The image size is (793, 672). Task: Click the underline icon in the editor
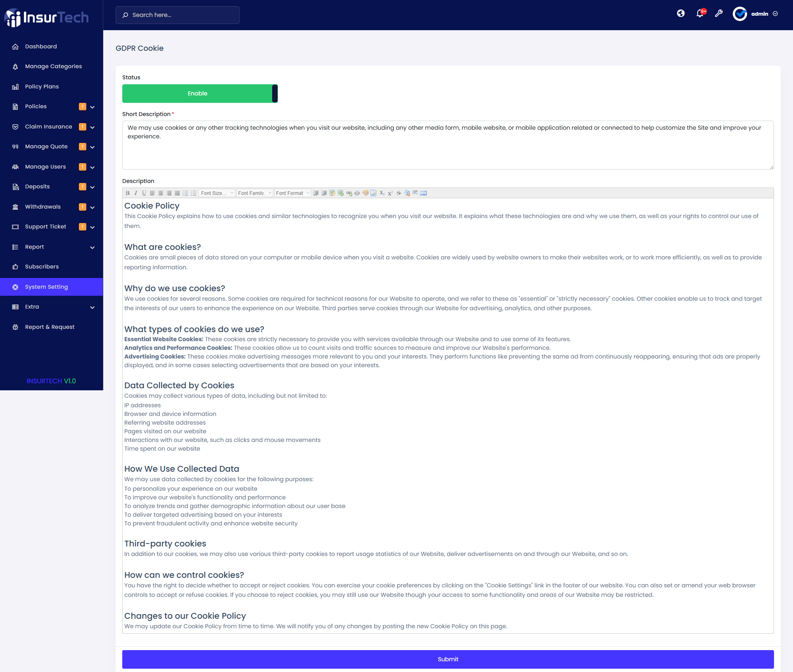click(x=144, y=193)
